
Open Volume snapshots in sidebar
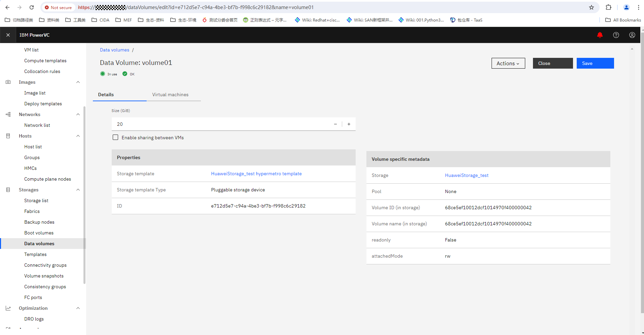44,276
